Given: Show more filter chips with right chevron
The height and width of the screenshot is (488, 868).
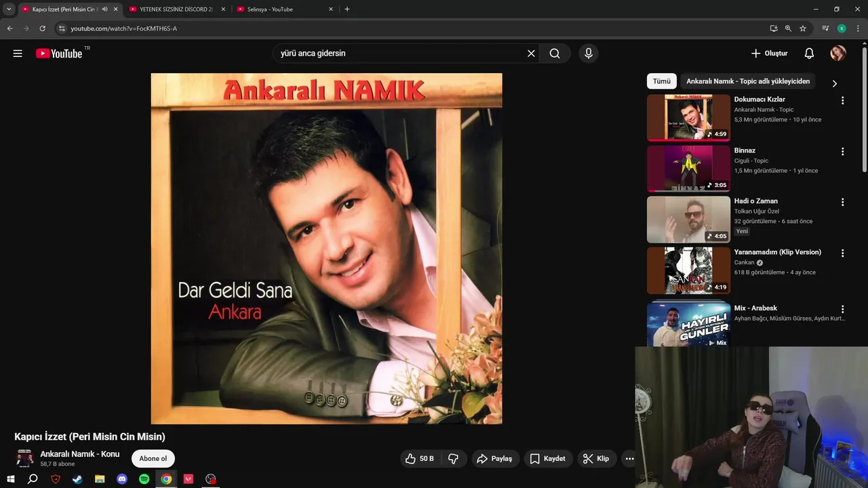Looking at the screenshot, I should 835,83.
